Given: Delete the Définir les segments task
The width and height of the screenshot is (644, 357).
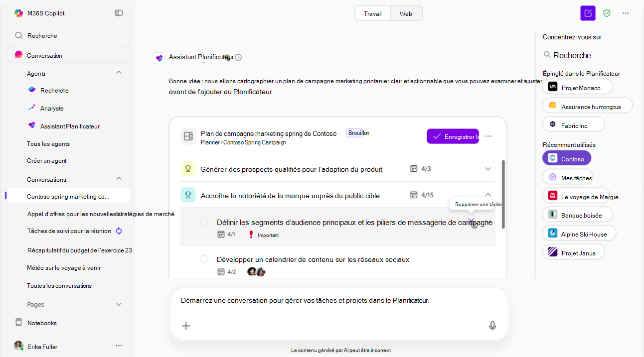Looking at the screenshot, I should click(471, 221).
